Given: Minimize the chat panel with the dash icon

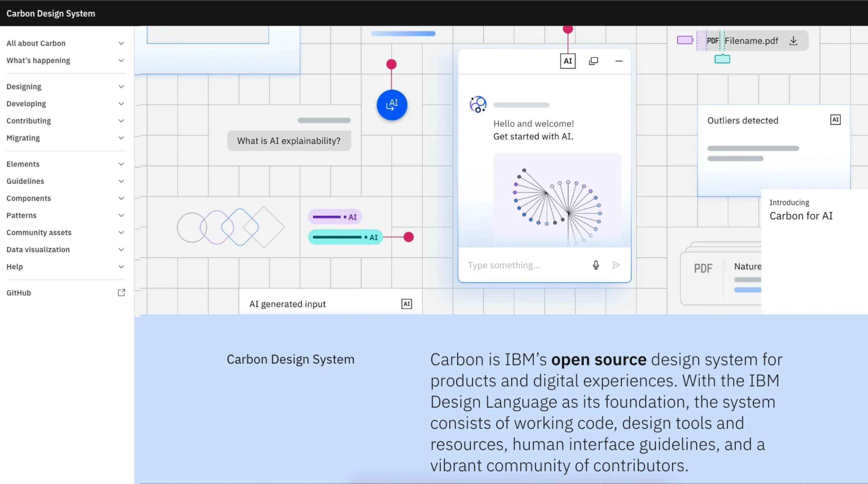Looking at the screenshot, I should coord(619,61).
